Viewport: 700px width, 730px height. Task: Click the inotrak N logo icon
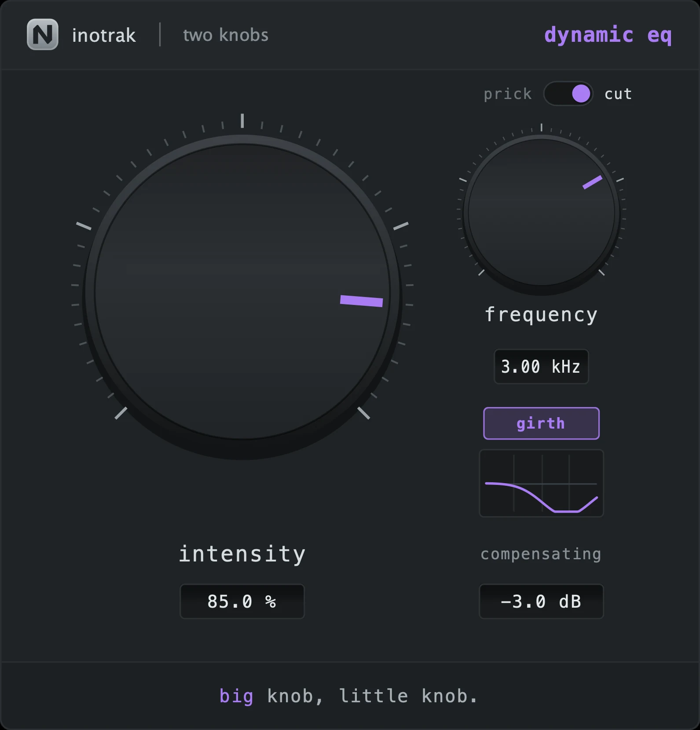coord(43,34)
